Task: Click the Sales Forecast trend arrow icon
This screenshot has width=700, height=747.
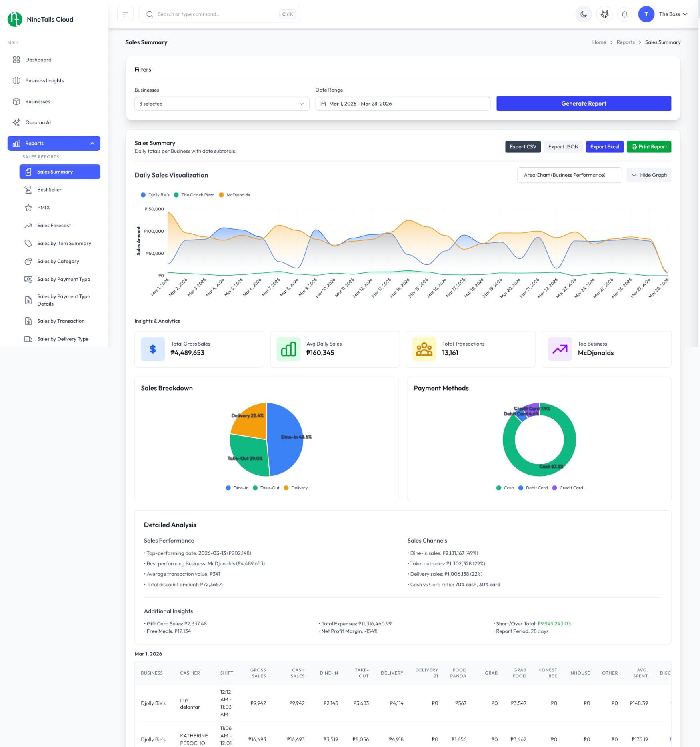Action: pyautogui.click(x=28, y=225)
